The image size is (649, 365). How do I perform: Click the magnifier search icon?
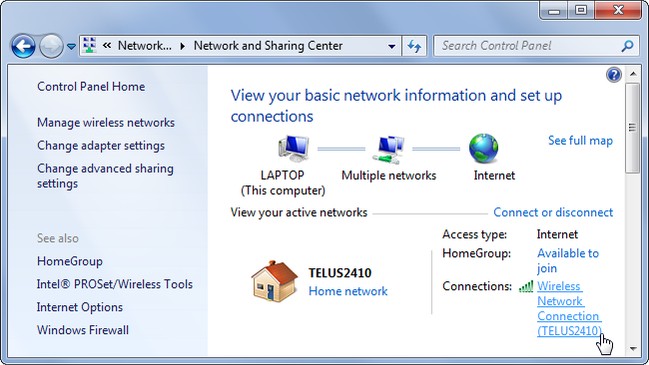tap(627, 46)
